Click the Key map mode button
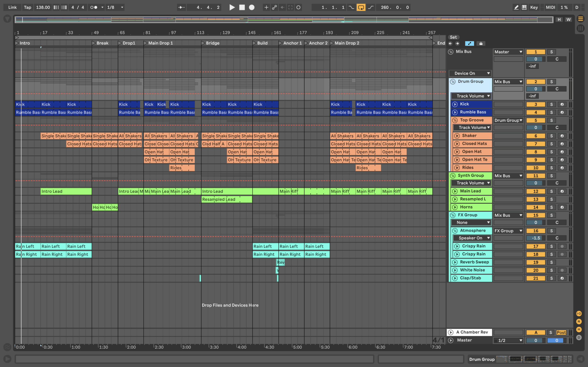588x367 pixels. tap(534, 7)
